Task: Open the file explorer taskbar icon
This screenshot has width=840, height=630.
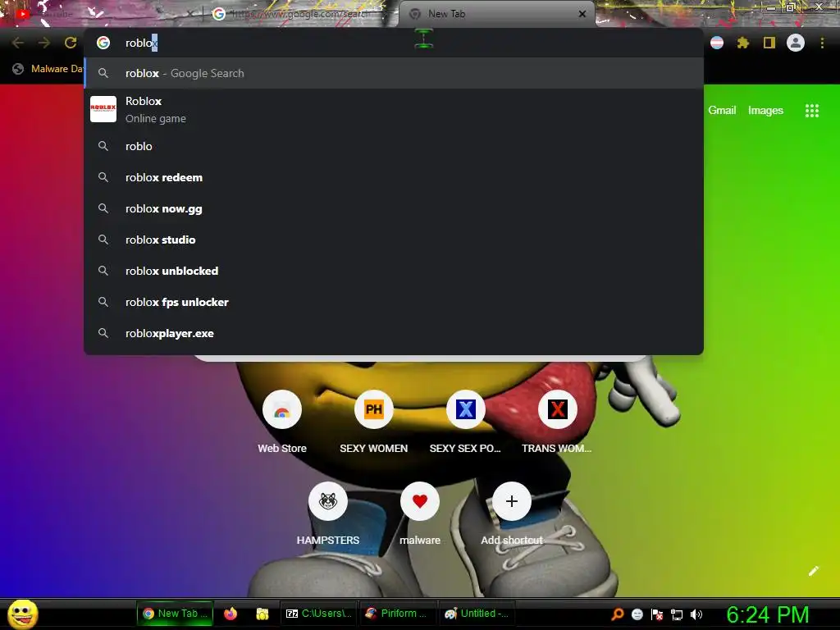Action: [x=262, y=614]
